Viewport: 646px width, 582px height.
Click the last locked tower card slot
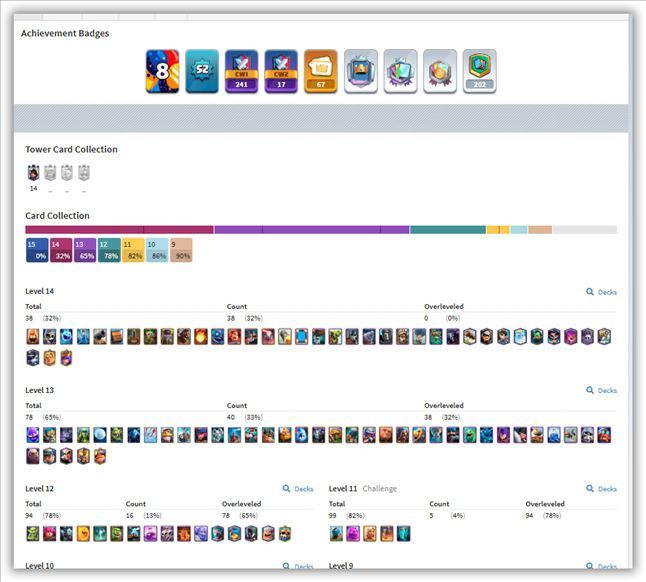[84, 173]
